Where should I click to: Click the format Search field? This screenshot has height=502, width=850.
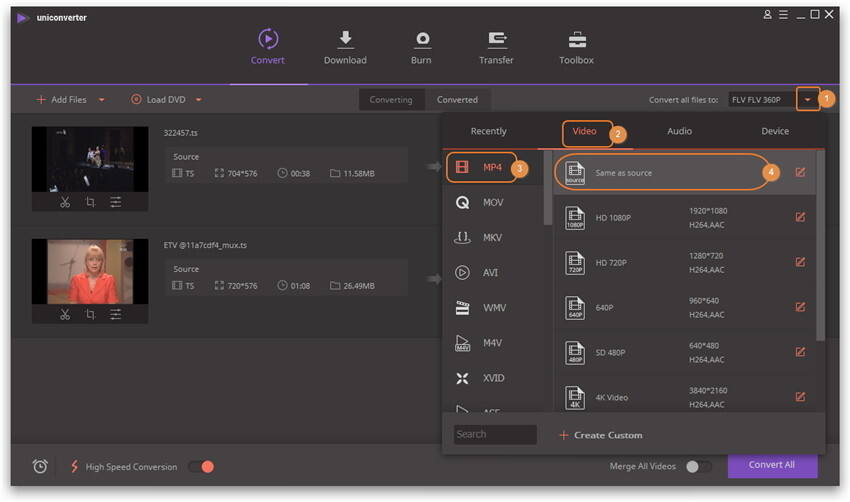click(495, 434)
